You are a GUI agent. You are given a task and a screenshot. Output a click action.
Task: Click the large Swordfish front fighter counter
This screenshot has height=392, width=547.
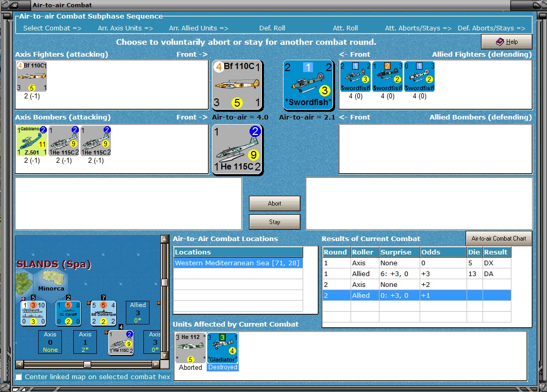(x=308, y=86)
